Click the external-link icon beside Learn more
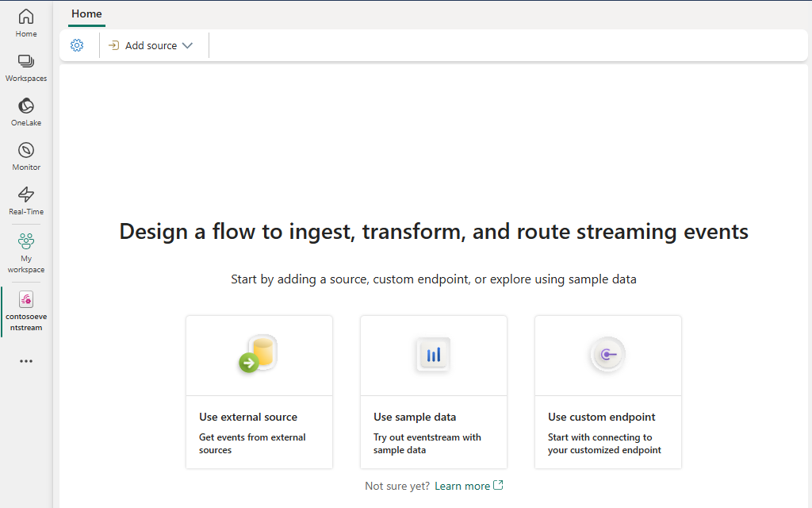812x508 pixels. click(x=498, y=485)
